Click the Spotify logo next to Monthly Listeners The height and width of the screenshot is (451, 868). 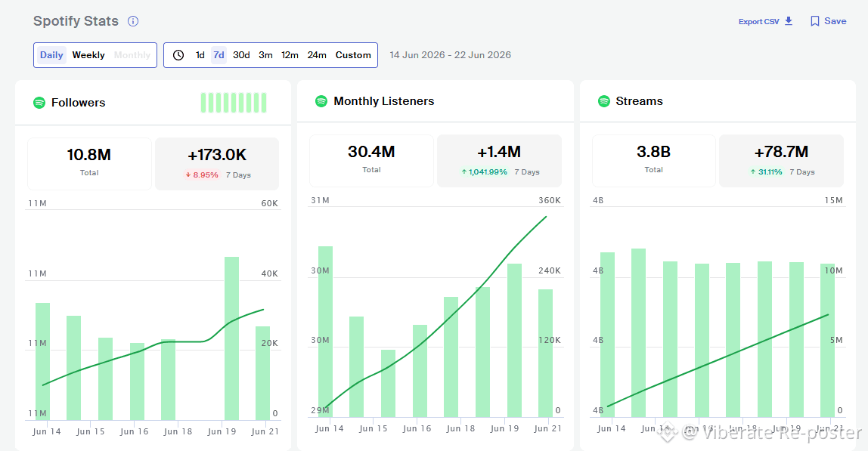tap(321, 101)
